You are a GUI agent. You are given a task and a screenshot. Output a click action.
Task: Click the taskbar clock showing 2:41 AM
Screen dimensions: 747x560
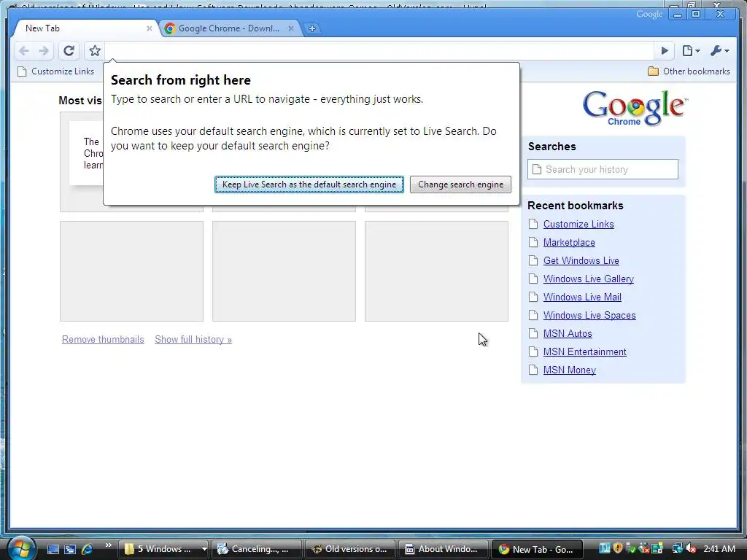click(x=719, y=549)
